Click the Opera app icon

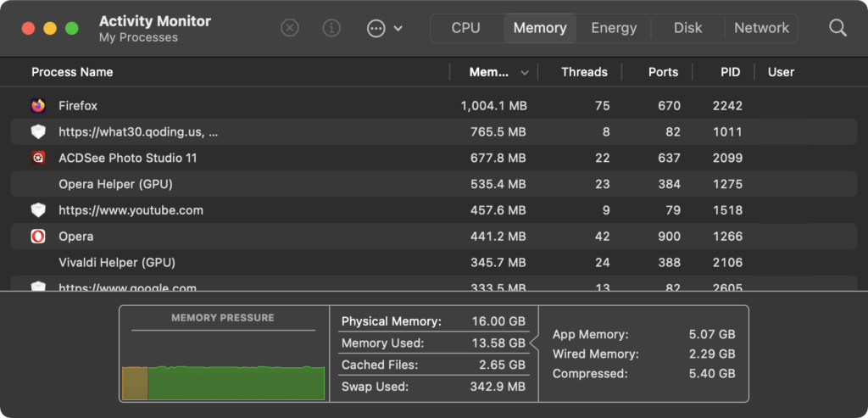[x=37, y=237]
